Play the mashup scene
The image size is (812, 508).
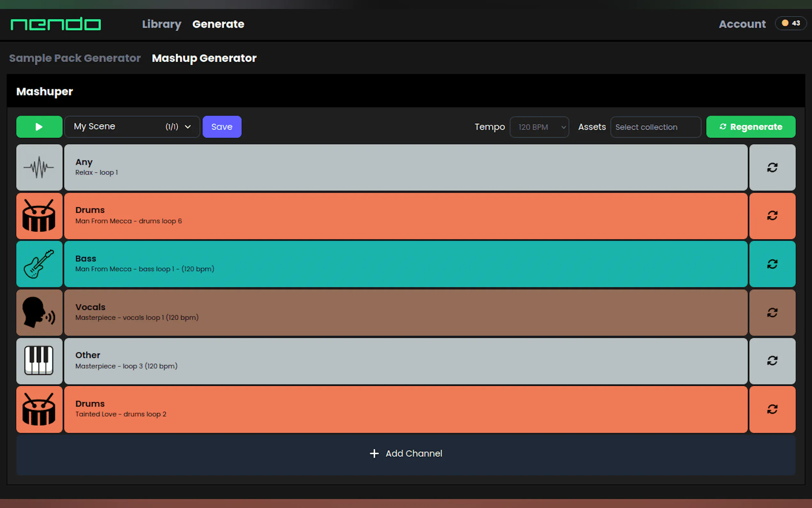pyautogui.click(x=39, y=127)
